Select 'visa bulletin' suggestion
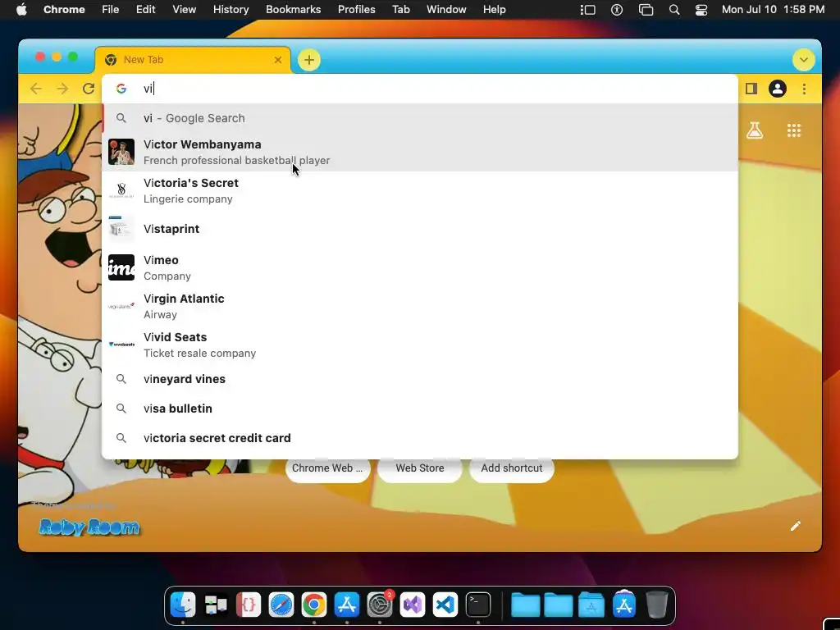The image size is (840, 630). [x=420, y=409]
